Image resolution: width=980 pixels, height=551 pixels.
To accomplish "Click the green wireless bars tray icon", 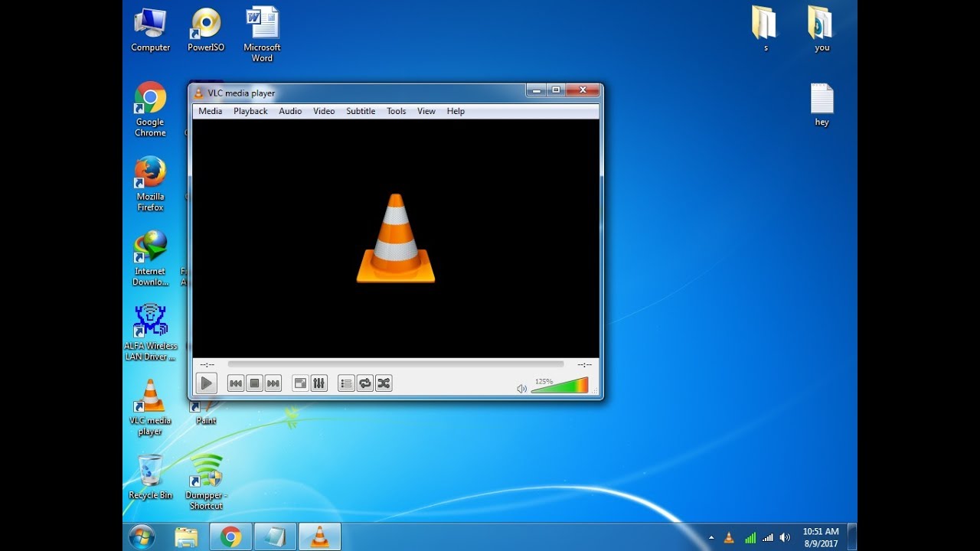I will point(750,538).
